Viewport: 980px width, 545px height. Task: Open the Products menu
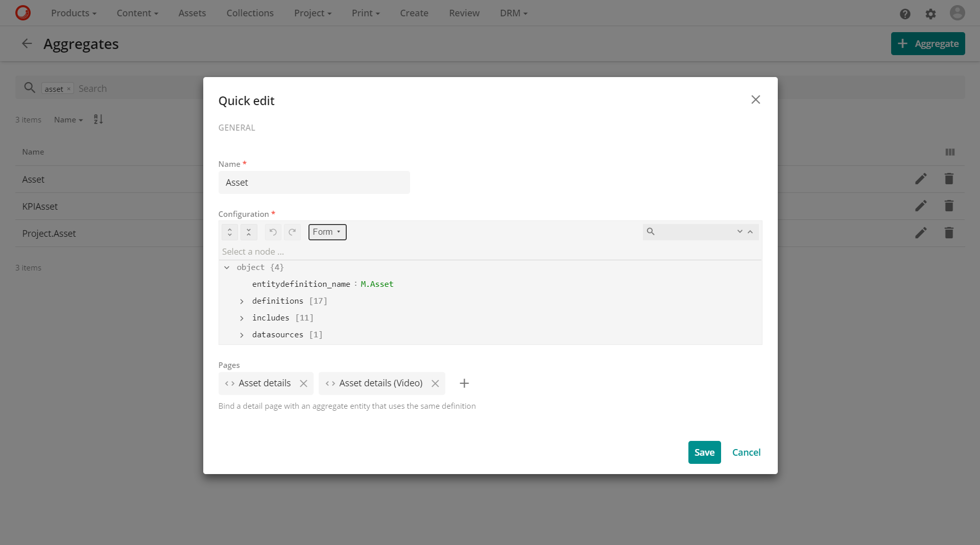click(x=74, y=13)
